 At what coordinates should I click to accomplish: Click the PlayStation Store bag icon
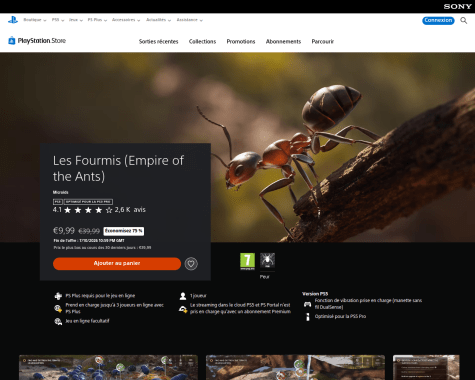(12, 41)
